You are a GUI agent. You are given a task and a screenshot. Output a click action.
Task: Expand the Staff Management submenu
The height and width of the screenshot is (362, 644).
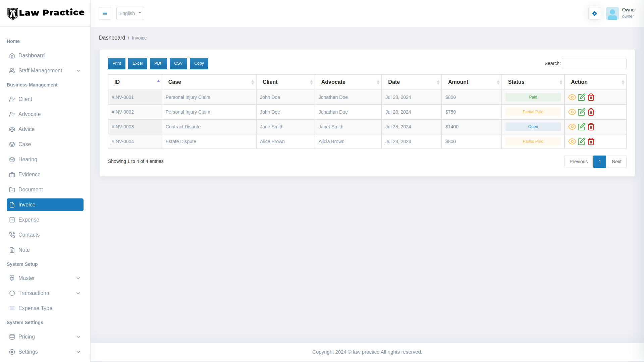(45, 71)
